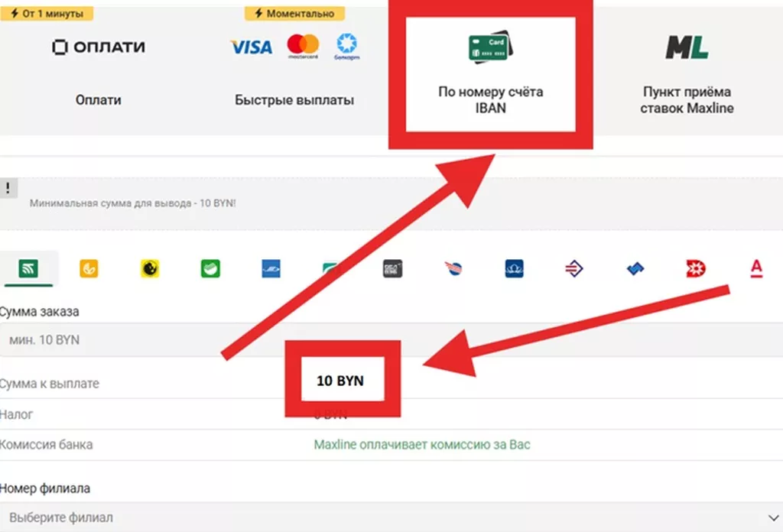Choose the orange Belagroprombank bank icon
Screen dimensions: 783x532
89,268
